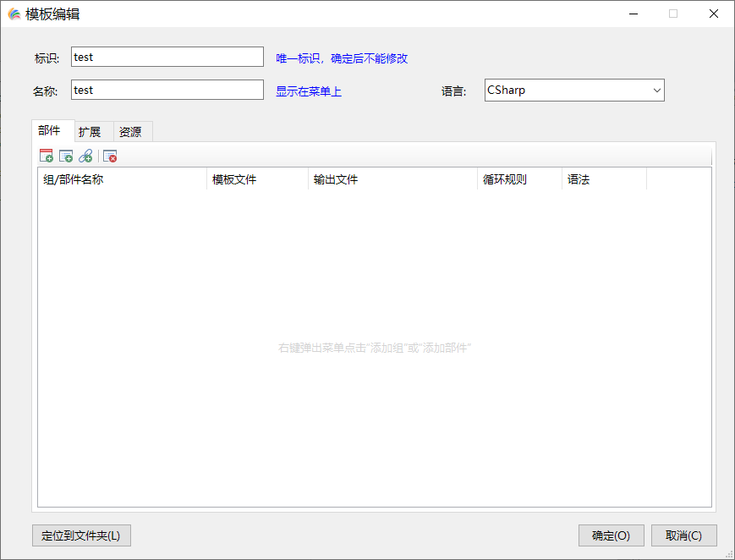Minimize the 模板编辑 window
Screen dimensions: 735x560
click(x=634, y=14)
